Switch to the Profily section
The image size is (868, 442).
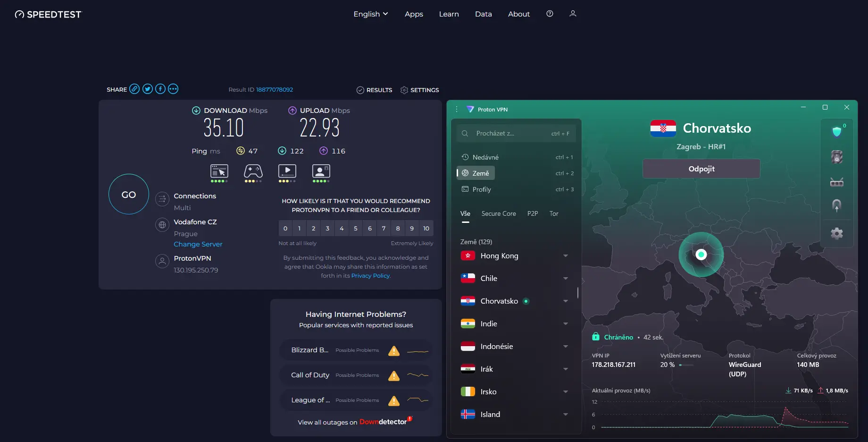482,189
